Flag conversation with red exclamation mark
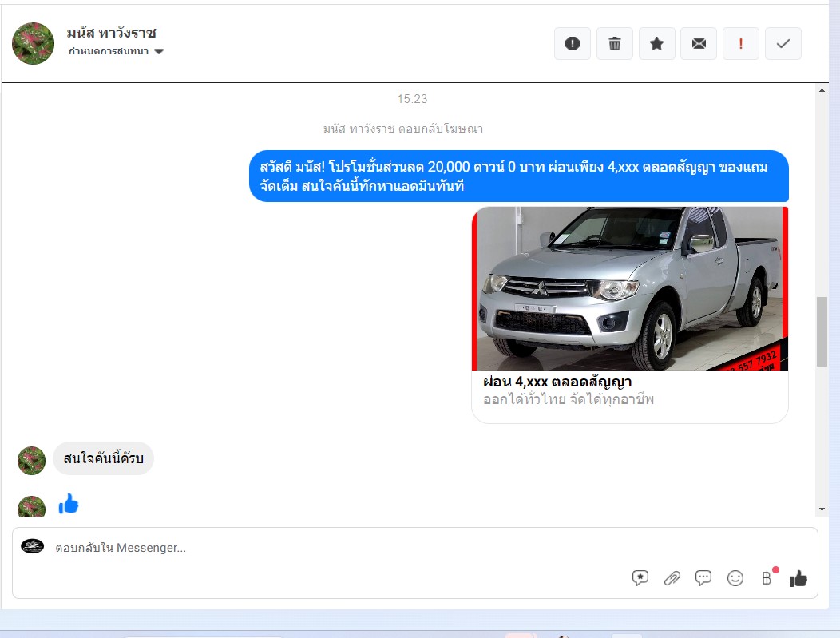 [741, 44]
